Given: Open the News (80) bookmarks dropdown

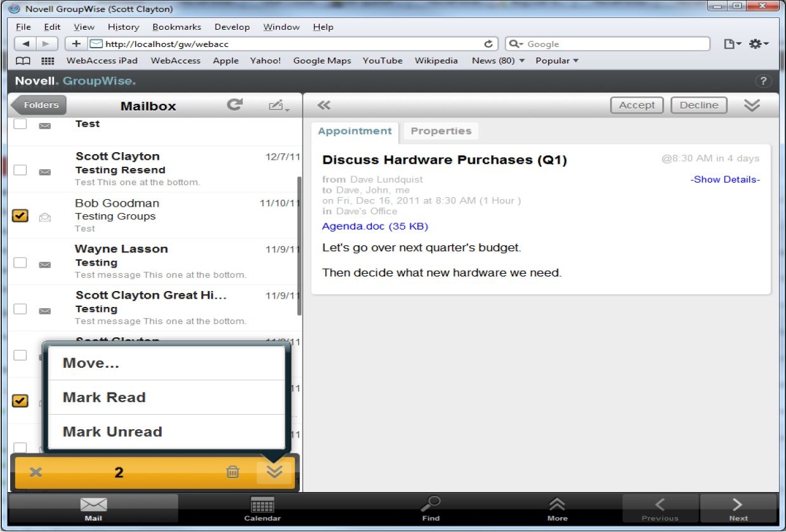Looking at the screenshot, I should [x=498, y=61].
